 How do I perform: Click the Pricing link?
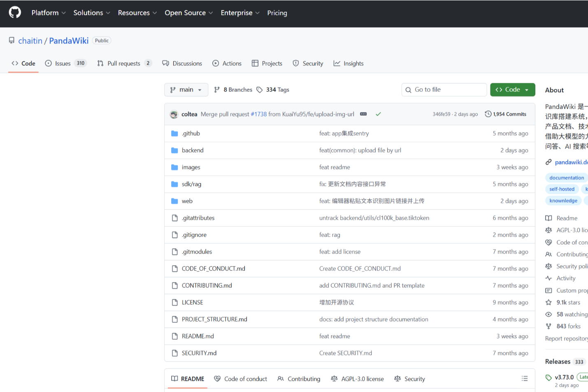pos(277,13)
